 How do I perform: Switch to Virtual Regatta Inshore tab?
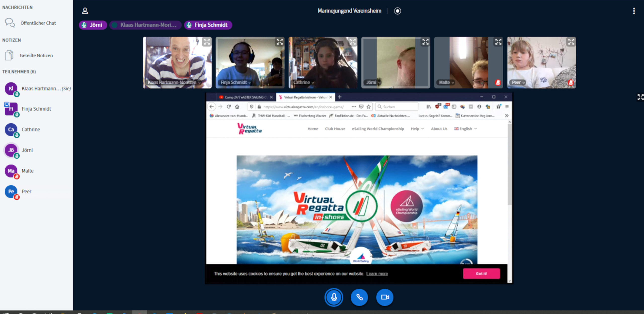[x=305, y=97]
